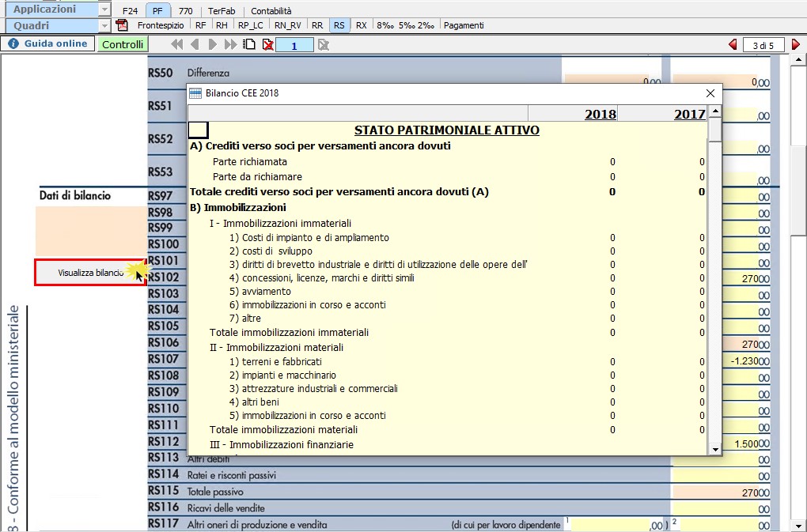Open the Guida online help button
Image resolution: width=807 pixels, height=532 pixels.
tap(47, 43)
